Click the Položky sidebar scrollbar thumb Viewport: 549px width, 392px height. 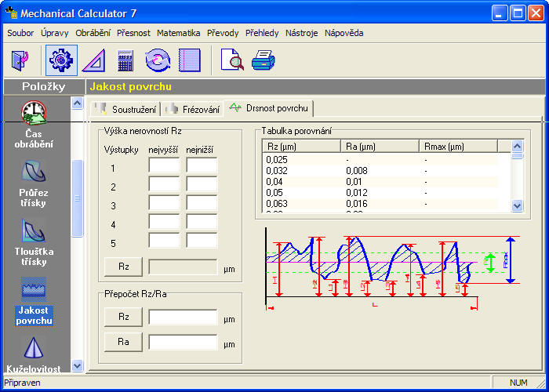[77, 198]
